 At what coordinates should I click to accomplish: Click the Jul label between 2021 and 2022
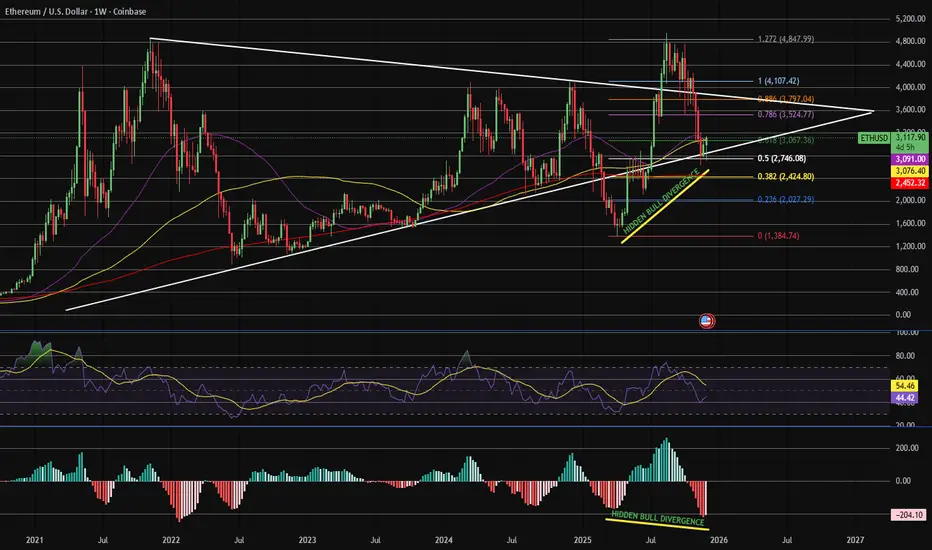point(103,540)
